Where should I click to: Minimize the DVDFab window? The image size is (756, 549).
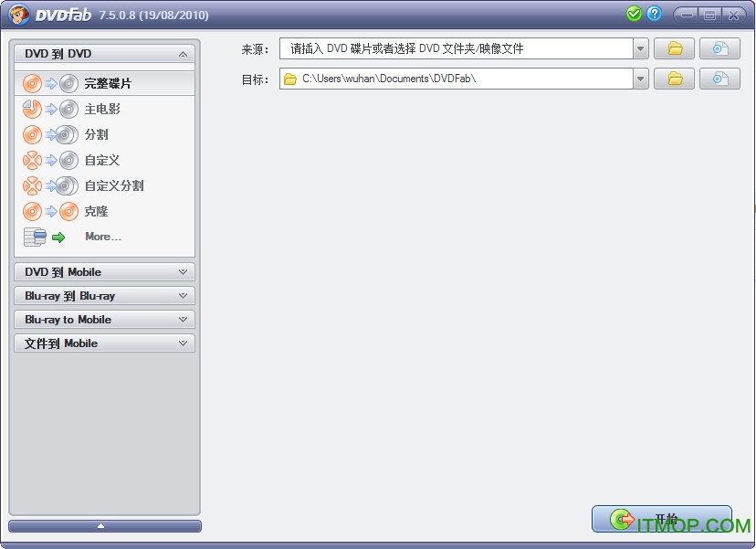[686, 15]
